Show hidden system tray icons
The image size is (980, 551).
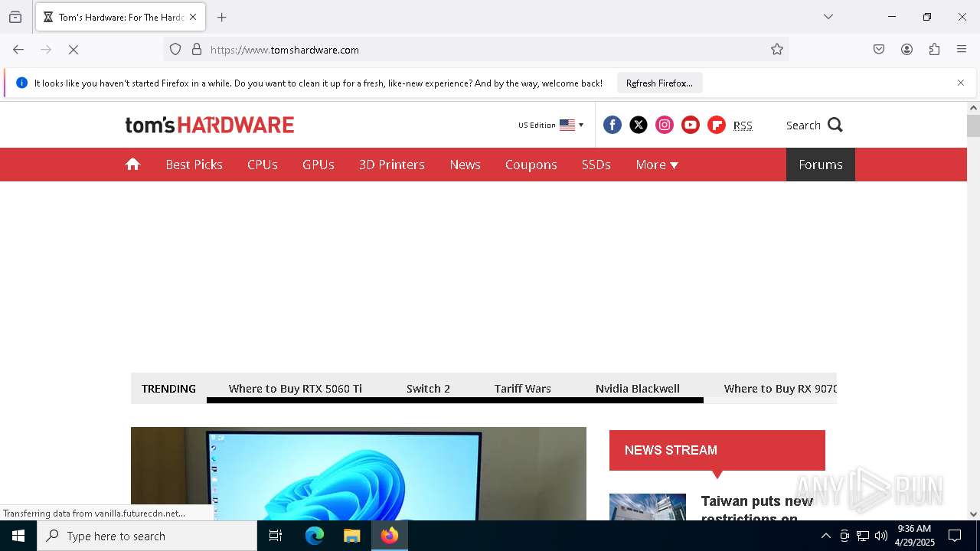pyautogui.click(x=825, y=536)
